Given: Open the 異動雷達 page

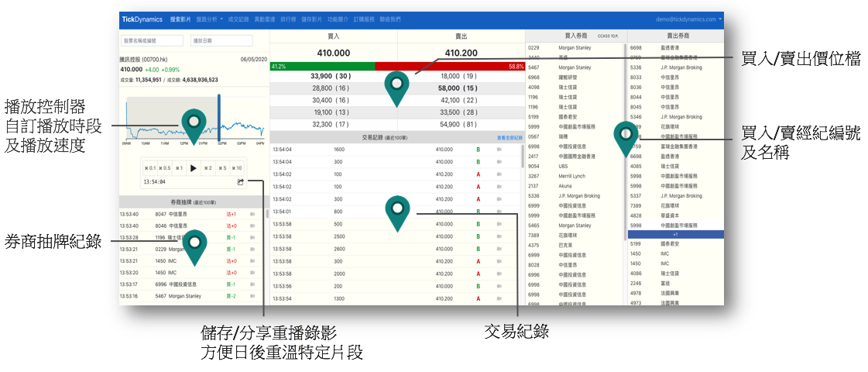Looking at the screenshot, I should click(x=263, y=19).
